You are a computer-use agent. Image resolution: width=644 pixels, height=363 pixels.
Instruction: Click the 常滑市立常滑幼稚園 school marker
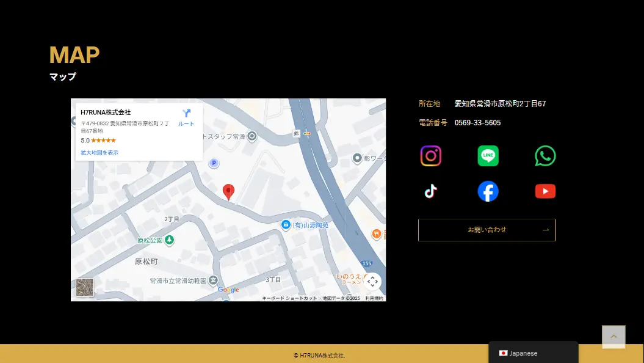[x=212, y=280]
